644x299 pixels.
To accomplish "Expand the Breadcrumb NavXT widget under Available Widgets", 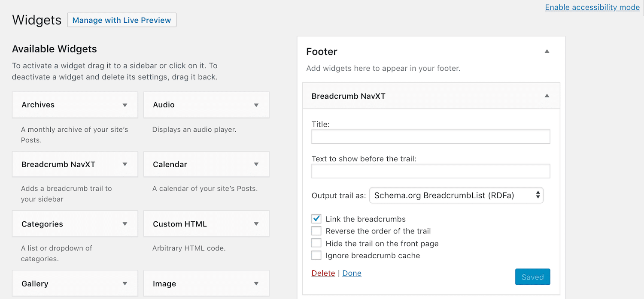I will click(125, 164).
